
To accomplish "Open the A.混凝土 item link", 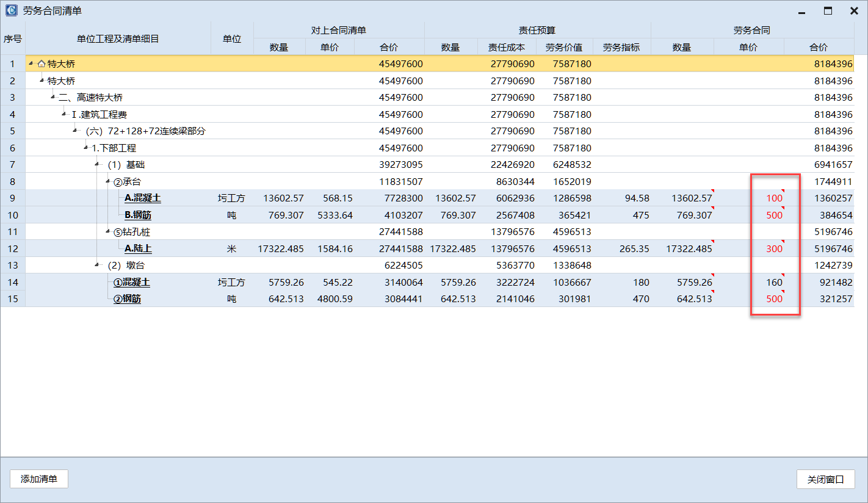I will pos(143,198).
